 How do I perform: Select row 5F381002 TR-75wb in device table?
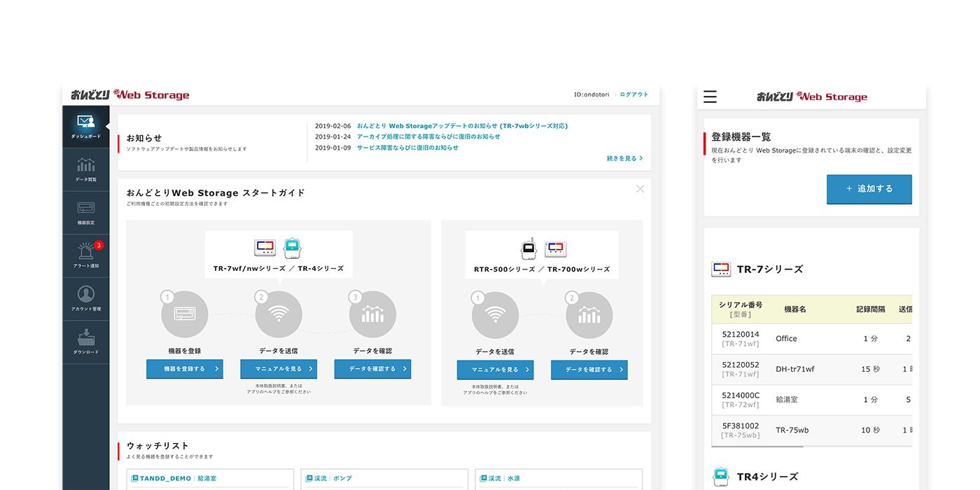812,430
